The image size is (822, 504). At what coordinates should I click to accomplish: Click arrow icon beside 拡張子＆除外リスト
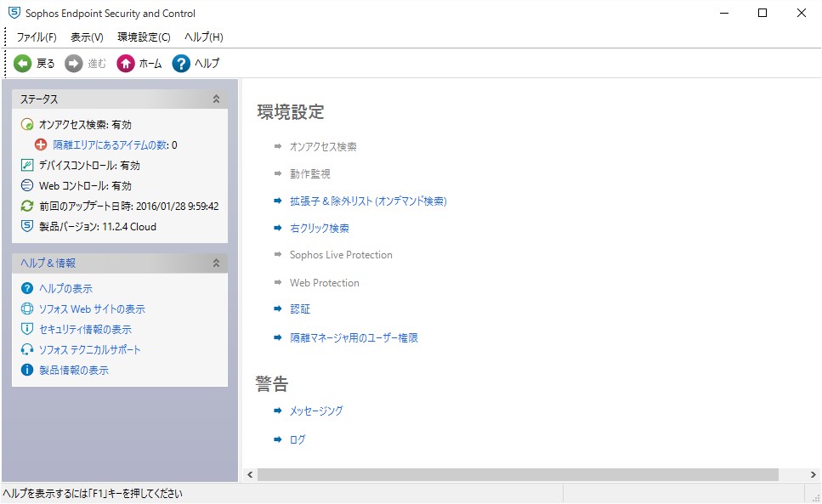click(x=278, y=201)
